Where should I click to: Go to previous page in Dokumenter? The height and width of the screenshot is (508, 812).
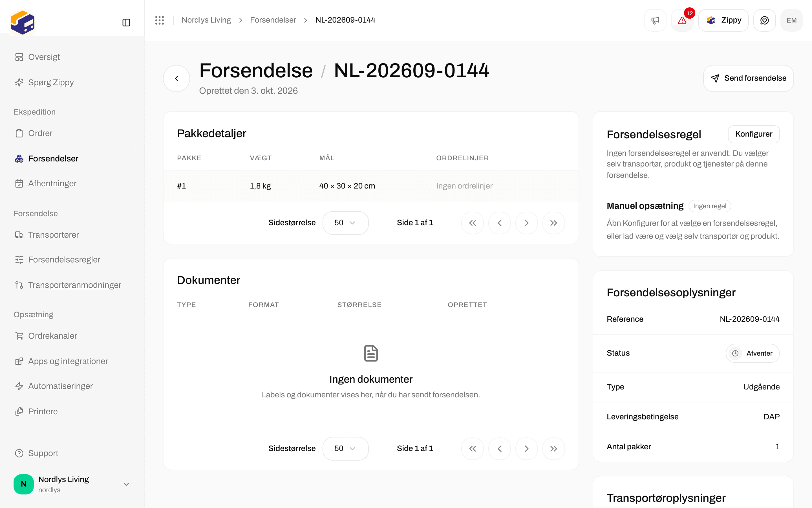point(500,448)
